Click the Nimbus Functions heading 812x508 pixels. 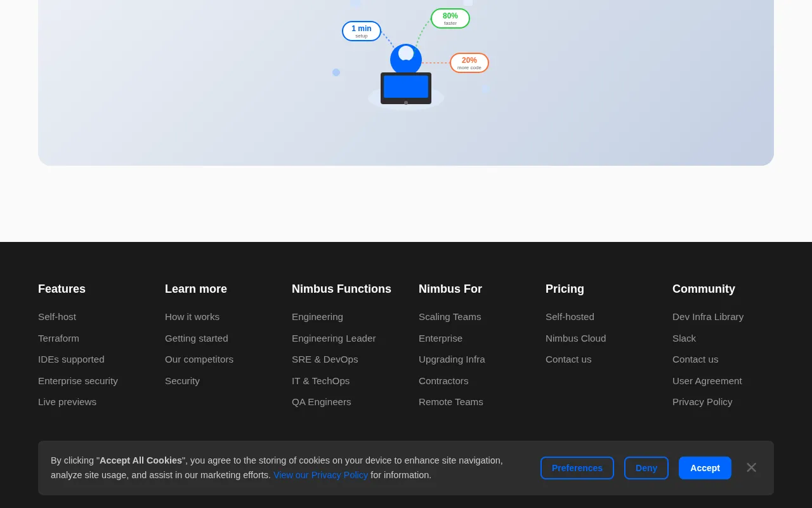coord(341,289)
